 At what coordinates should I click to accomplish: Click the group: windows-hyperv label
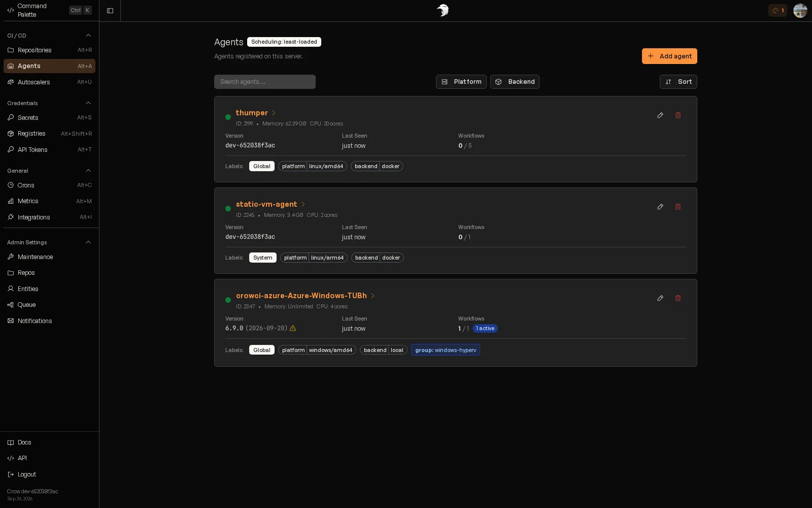pyautogui.click(x=446, y=350)
